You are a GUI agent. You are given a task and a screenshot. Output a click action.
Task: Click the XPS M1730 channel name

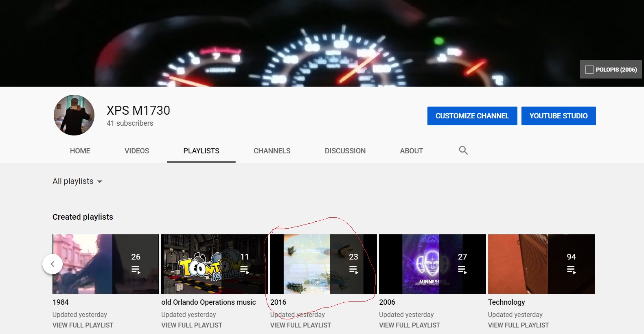(138, 111)
